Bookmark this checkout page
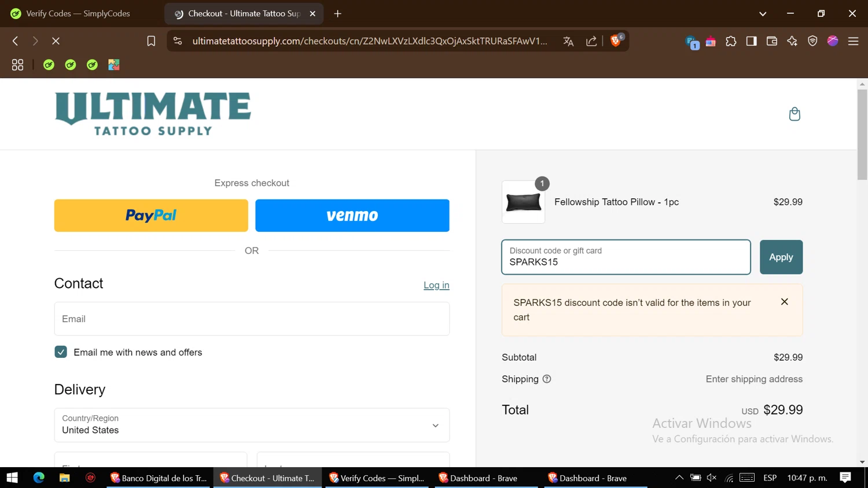The width and height of the screenshot is (868, 488). (151, 41)
